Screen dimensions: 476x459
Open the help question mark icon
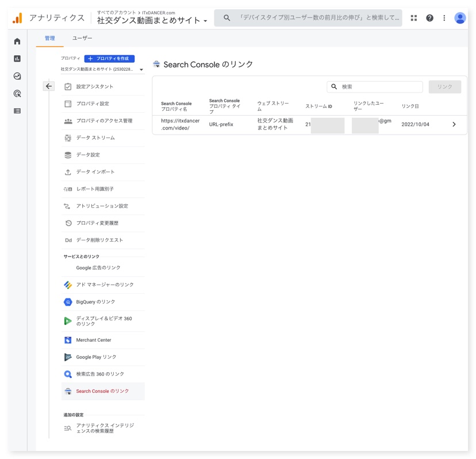coord(429,18)
